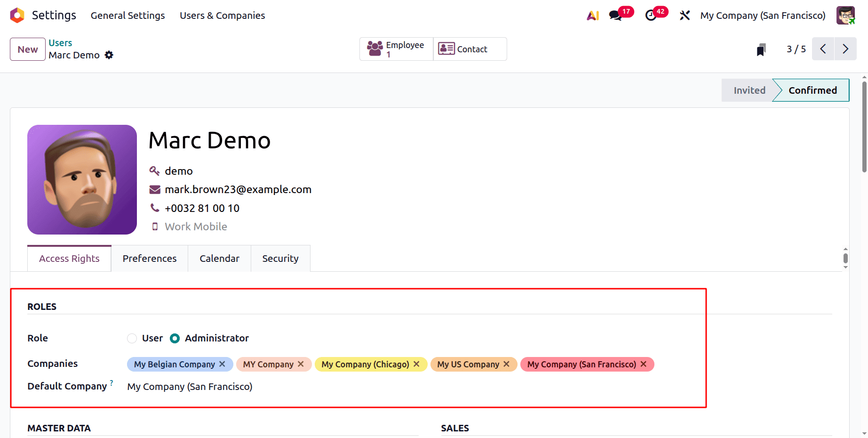Set the user status to Invited
The height and width of the screenshot is (438, 868).
749,90
